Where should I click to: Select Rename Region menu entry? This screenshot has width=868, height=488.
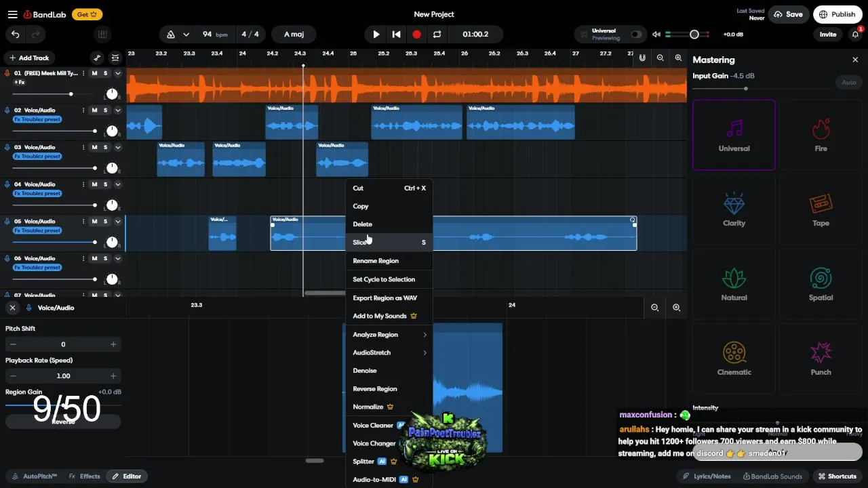[389, 261]
